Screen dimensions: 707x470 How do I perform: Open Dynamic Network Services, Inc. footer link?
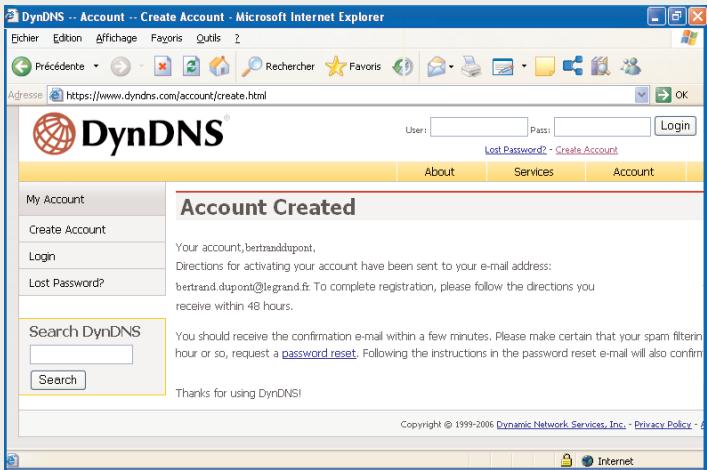(x=561, y=424)
